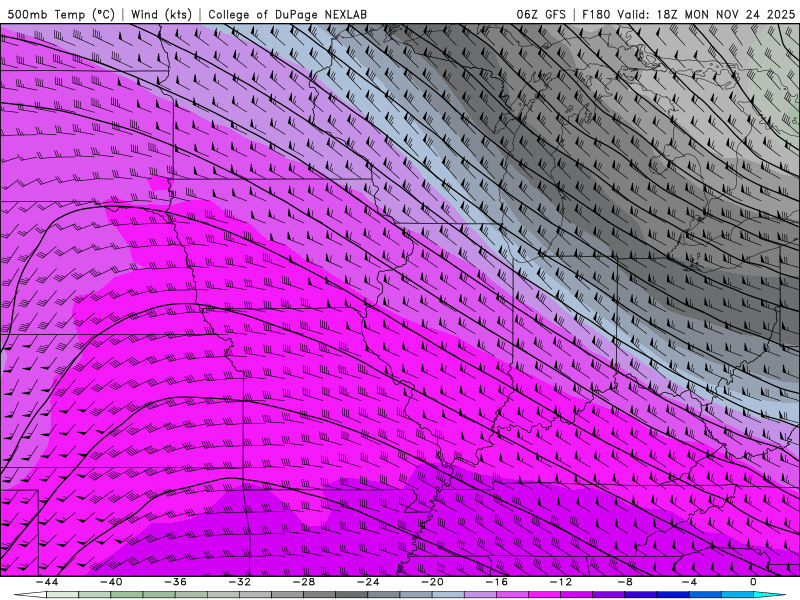Click the -20 colorbar label
Viewport: 800px width, 600px height.
[x=432, y=582]
